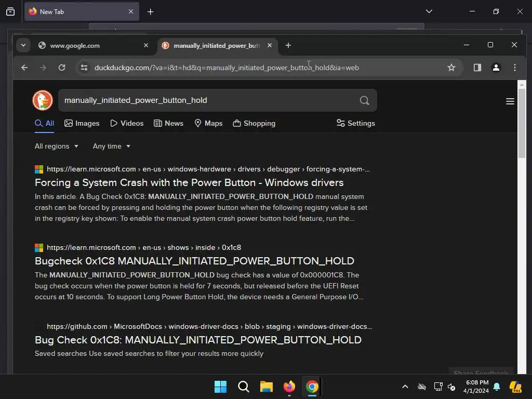Close the manually_initiated_power_button tab
Viewport: 532px width, 399px height.
[270, 45]
